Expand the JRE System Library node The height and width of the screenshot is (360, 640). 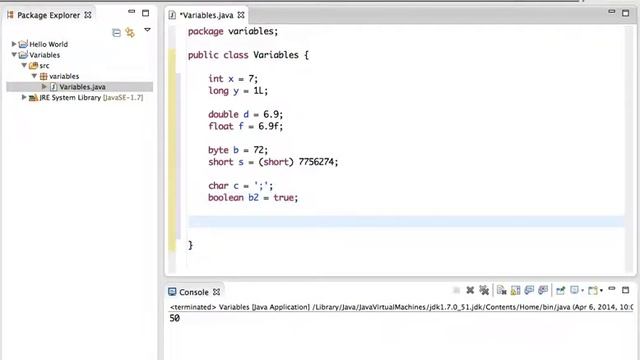[24, 97]
